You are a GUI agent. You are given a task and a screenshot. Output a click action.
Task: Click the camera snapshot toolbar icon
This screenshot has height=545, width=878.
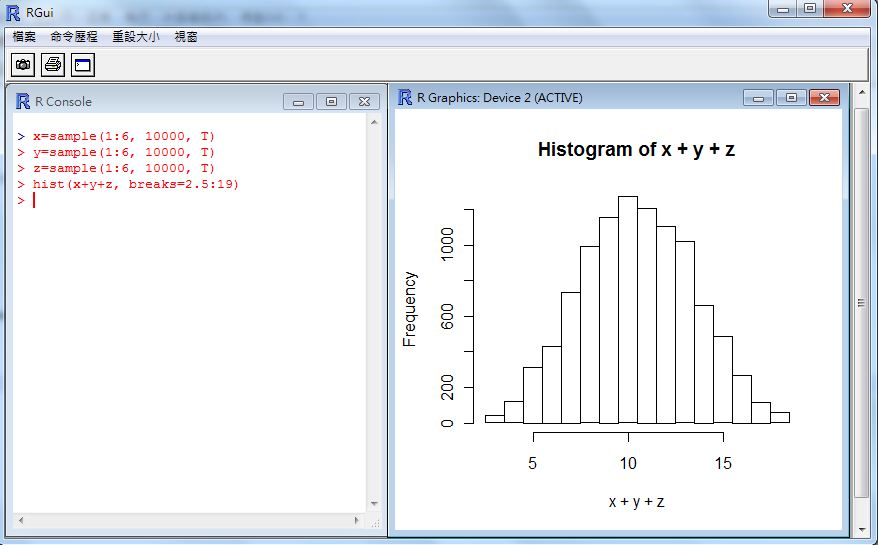[x=23, y=65]
